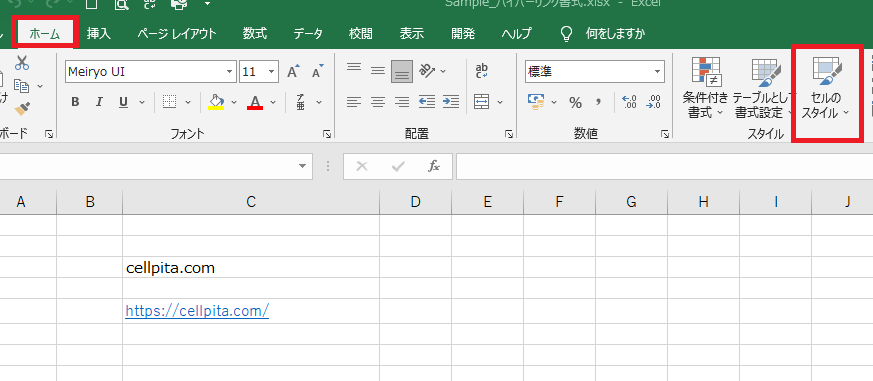Image resolution: width=873 pixels, height=381 pixels.
Task: Expand the Fill Color dropdown arrow
Action: coord(234,102)
